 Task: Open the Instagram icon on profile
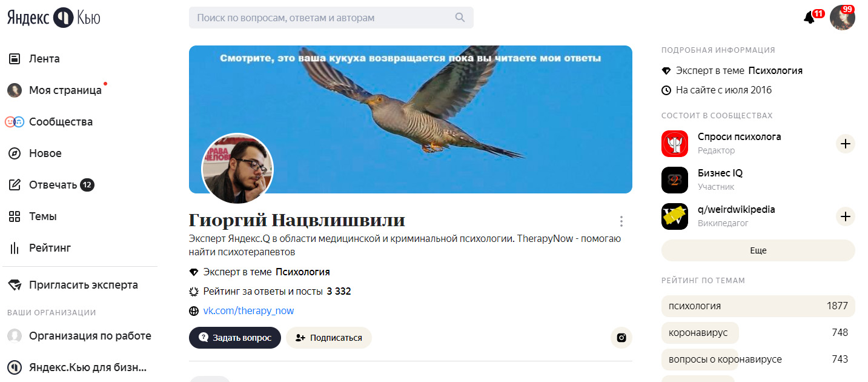coord(621,338)
